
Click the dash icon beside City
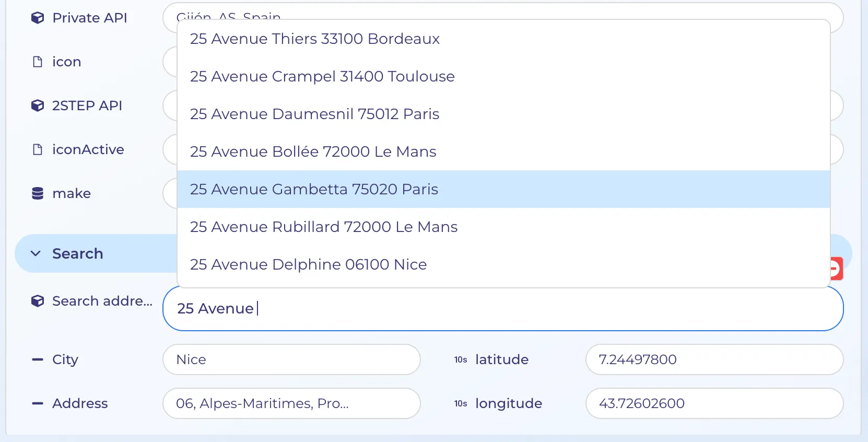pyautogui.click(x=38, y=359)
